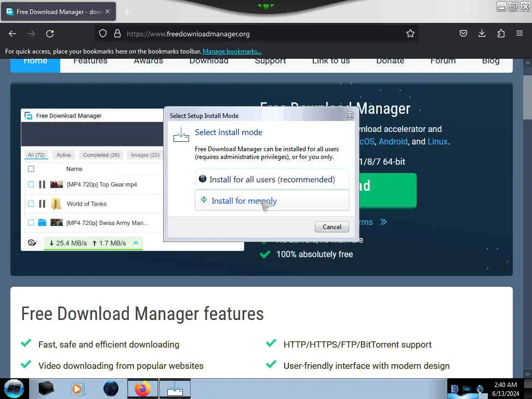Select the Free Download Manager browser tab
This screenshot has width=532, height=399.
pos(58,11)
